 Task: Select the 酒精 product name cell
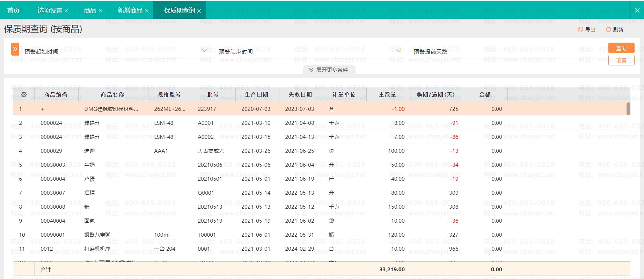90,193
